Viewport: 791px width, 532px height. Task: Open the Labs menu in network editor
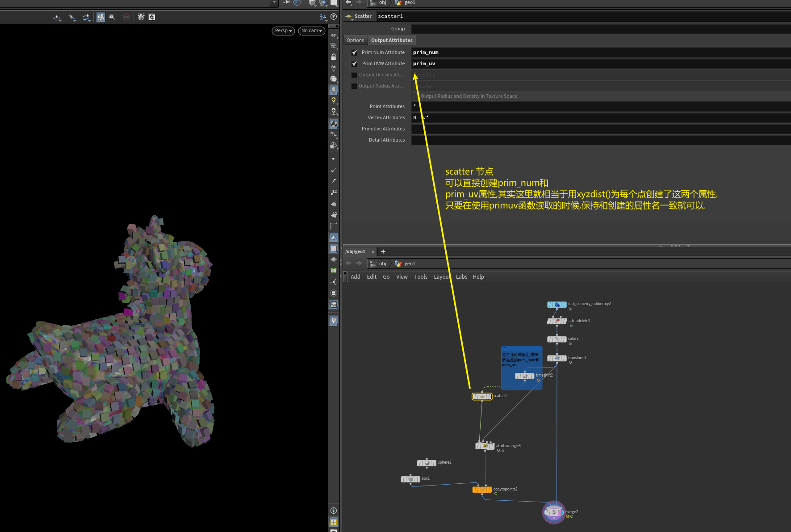click(x=461, y=277)
